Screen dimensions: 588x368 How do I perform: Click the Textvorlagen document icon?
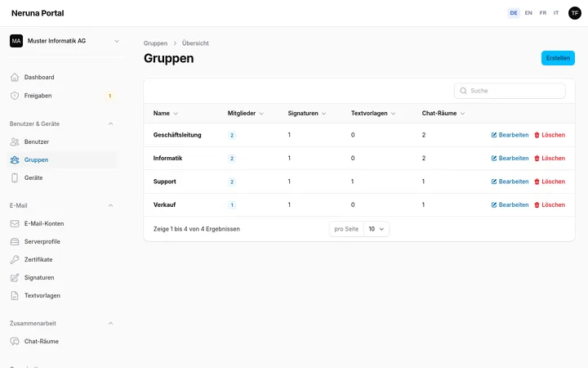pyautogui.click(x=15, y=296)
